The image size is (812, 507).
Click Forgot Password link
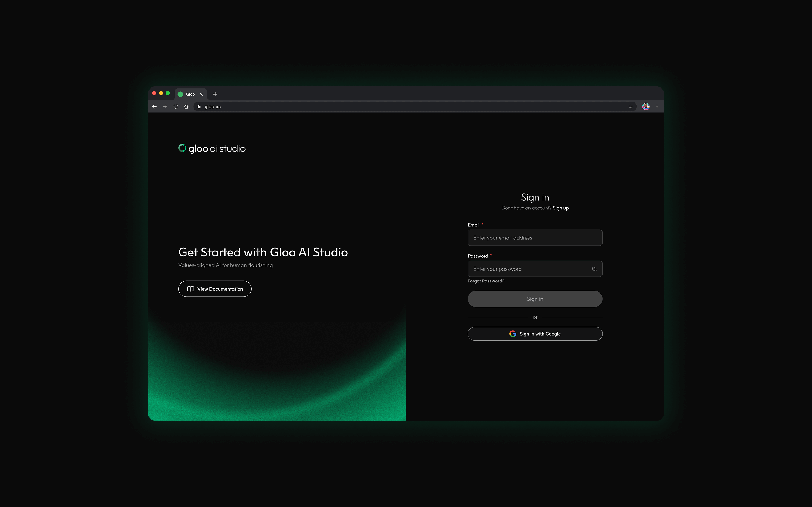(486, 281)
